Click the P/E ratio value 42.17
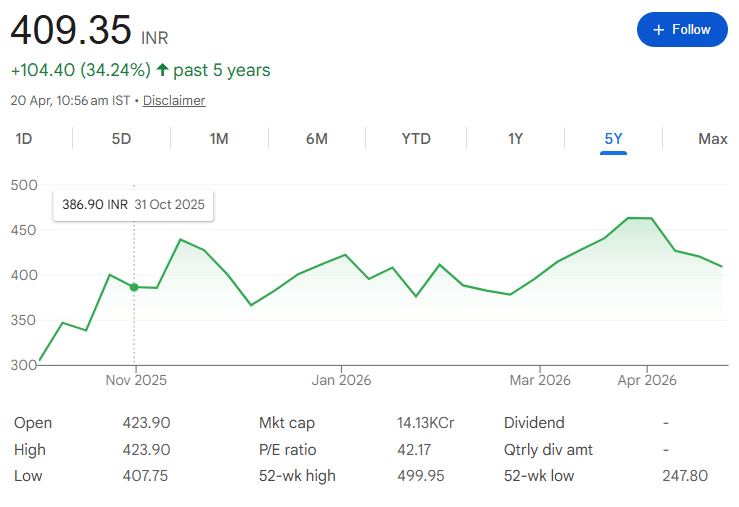 point(415,450)
